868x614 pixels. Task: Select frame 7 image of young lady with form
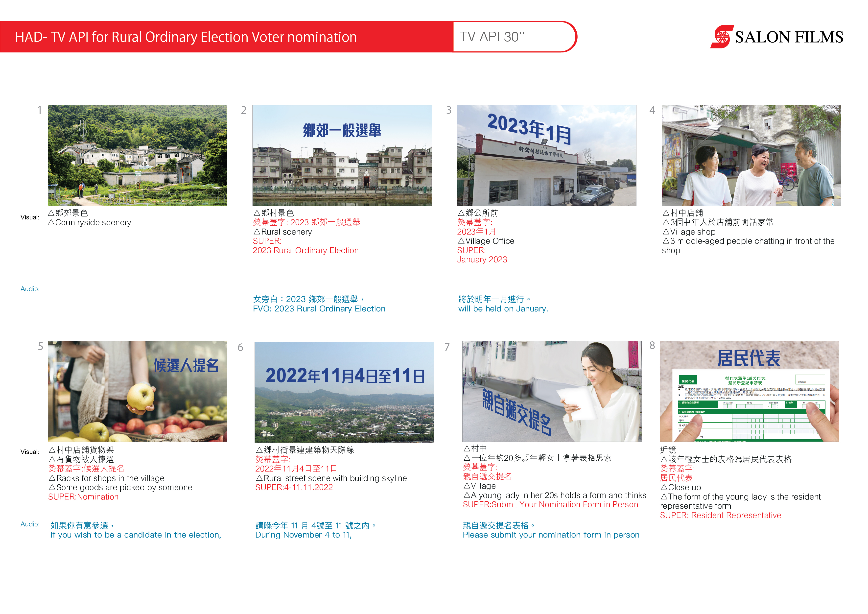click(552, 391)
